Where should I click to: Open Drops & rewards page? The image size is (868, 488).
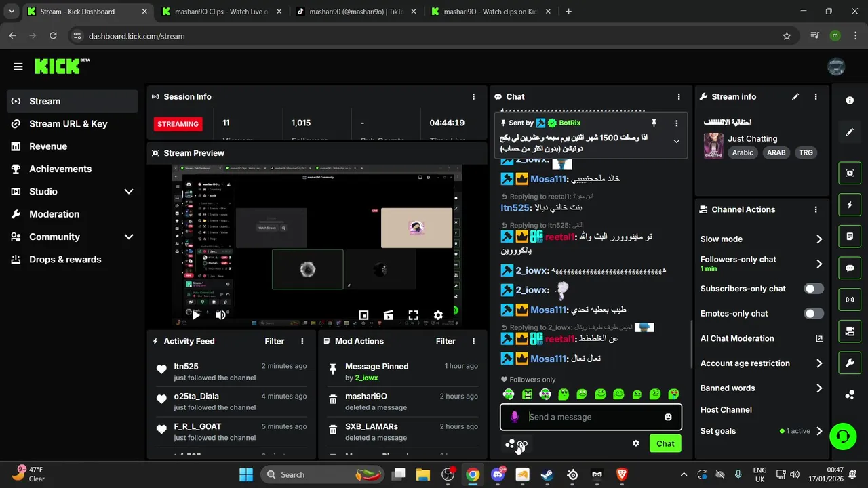pos(72,260)
